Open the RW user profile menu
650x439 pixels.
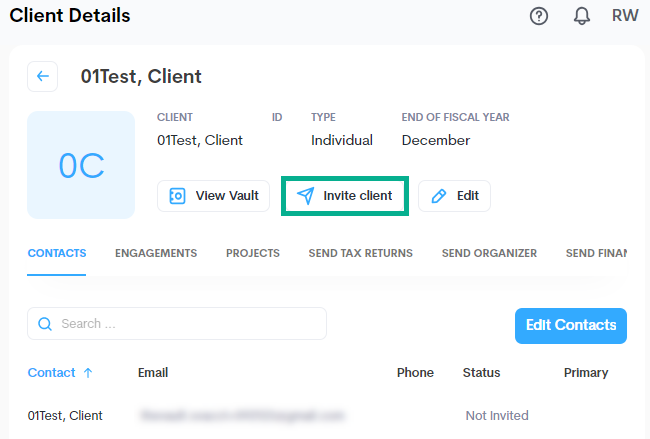point(625,17)
